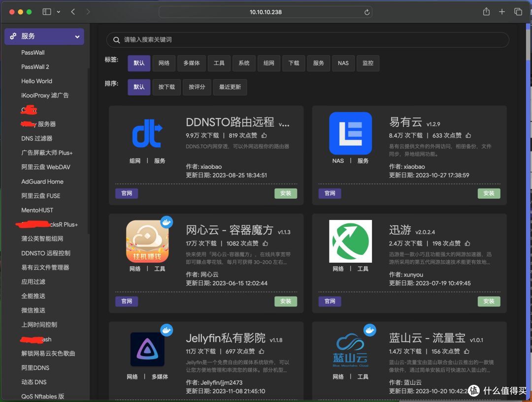Click the Safari share icon in the toolbar
The height and width of the screenshot is (402, 532).
click(x=486, y=11)
